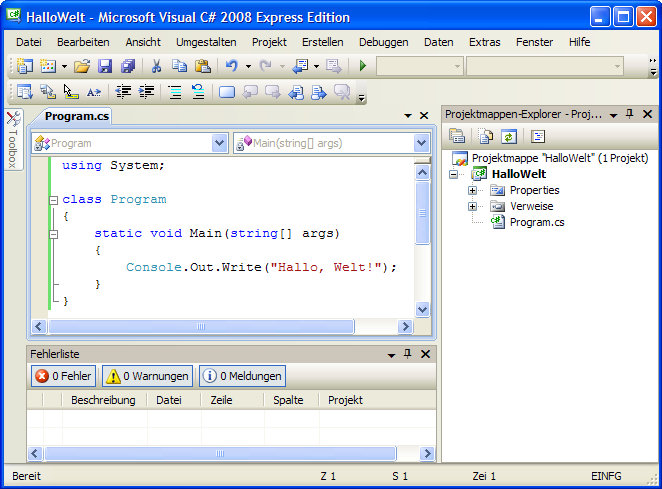Viewport: 662px width, 489px height.
Task: Open the Main(string[] args) member dropdown
Action: pos(421,143)
